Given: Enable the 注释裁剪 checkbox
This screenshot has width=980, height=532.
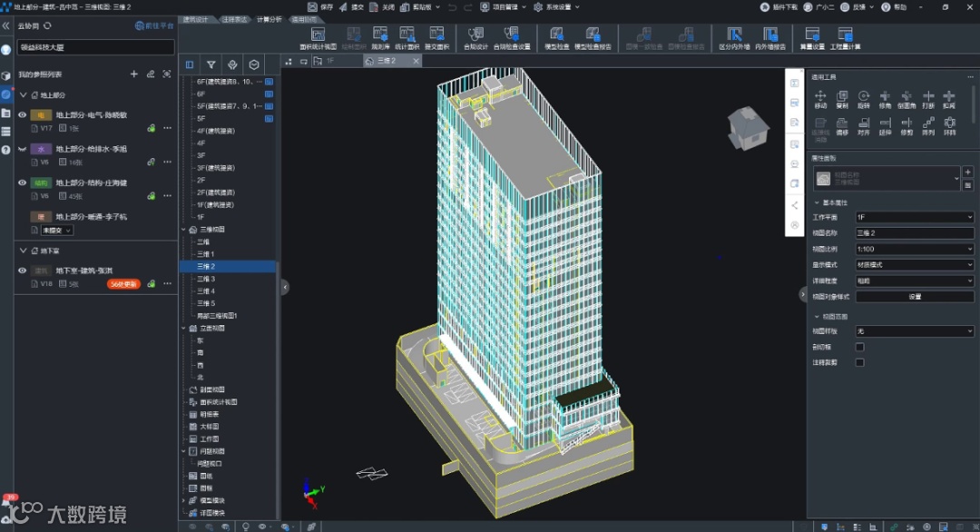Looking at the screenshot, I should point(859,362).
